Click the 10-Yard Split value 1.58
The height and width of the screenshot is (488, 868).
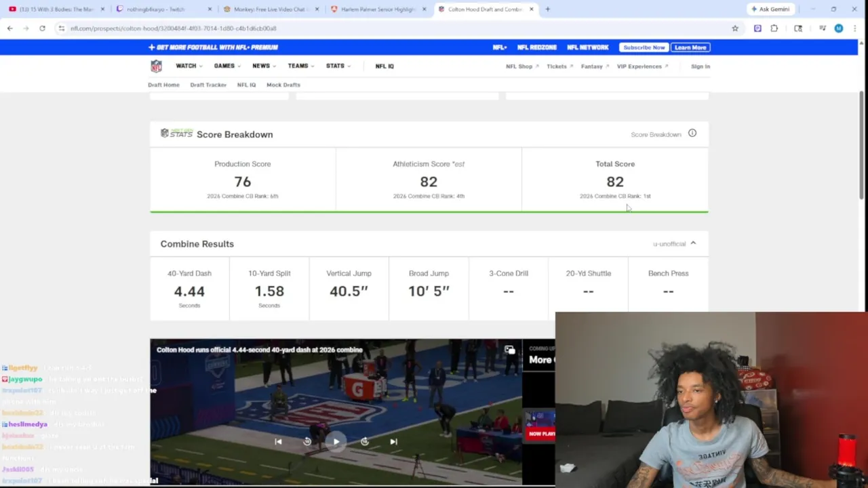coord(269,291)
